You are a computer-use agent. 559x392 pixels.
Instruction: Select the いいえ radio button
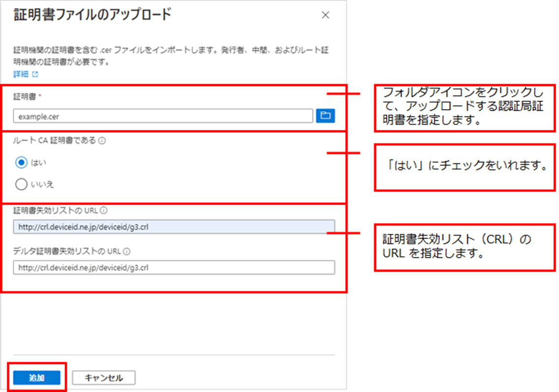click(21, 184)
